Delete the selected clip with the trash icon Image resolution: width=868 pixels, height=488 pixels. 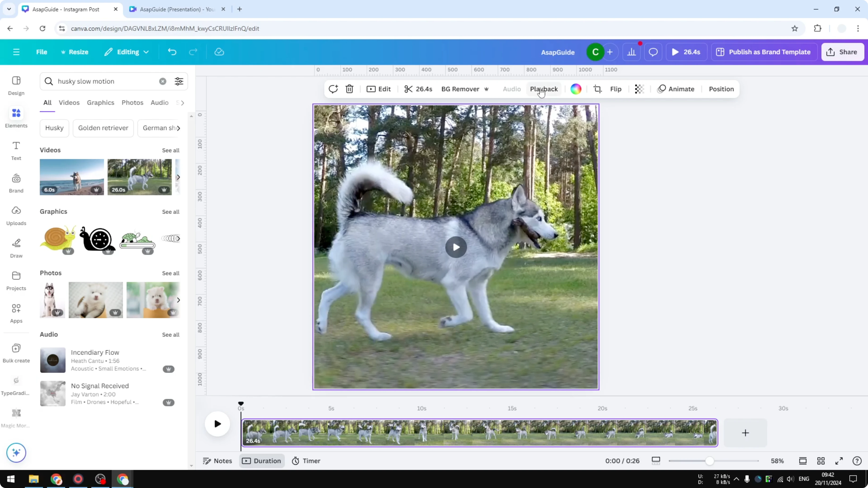pyautogui.click(x=349, y=89)
